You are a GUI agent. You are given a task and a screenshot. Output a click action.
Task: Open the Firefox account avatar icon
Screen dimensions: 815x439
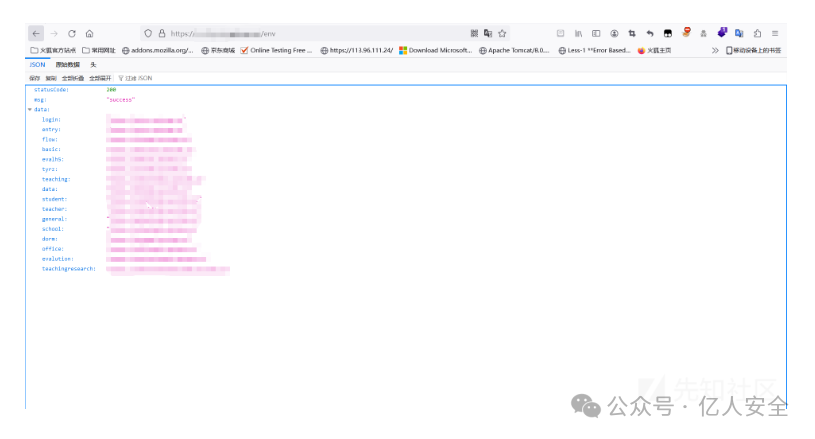tap(614, 33)
